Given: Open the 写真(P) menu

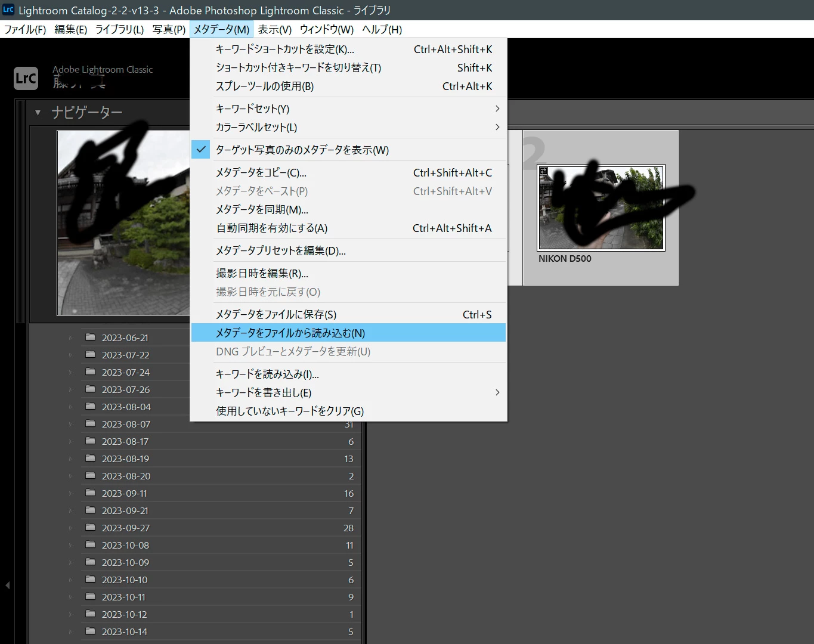Looking at the screenshot, I should pos(169,29).
